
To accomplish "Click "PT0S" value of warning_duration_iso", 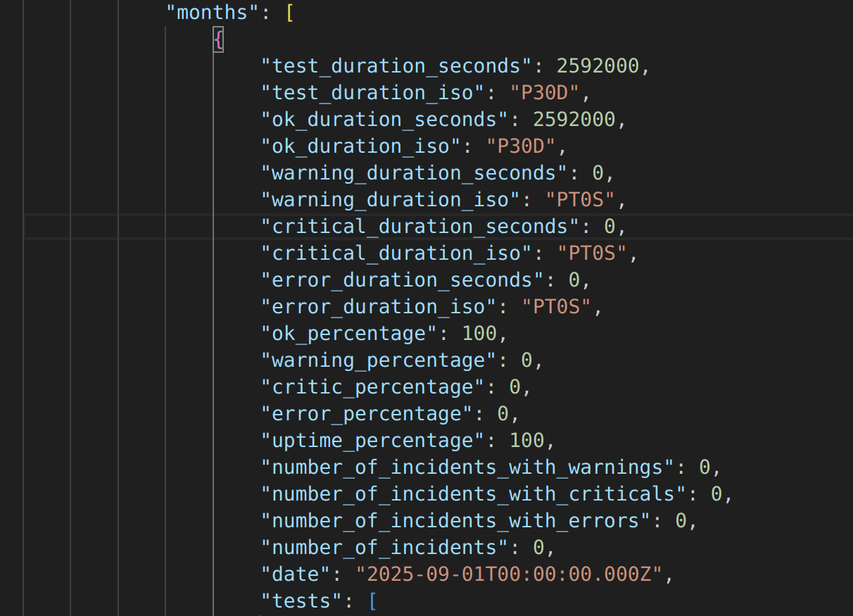I will point(580,200).
